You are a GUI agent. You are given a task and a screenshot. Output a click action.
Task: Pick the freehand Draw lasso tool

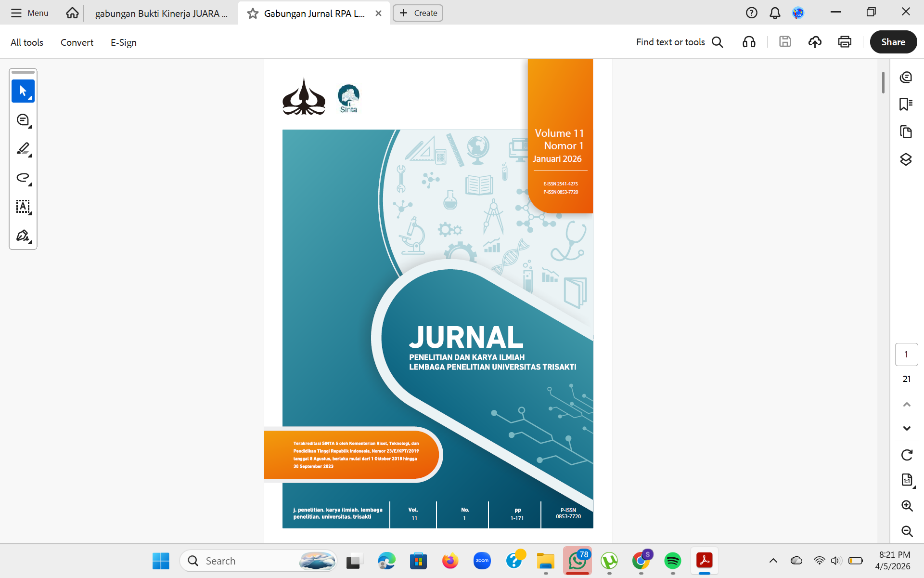[23, 178]
